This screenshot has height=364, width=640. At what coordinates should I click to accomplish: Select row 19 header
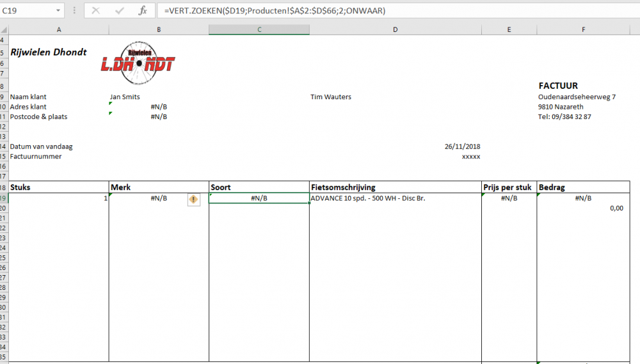click(4, 198)
